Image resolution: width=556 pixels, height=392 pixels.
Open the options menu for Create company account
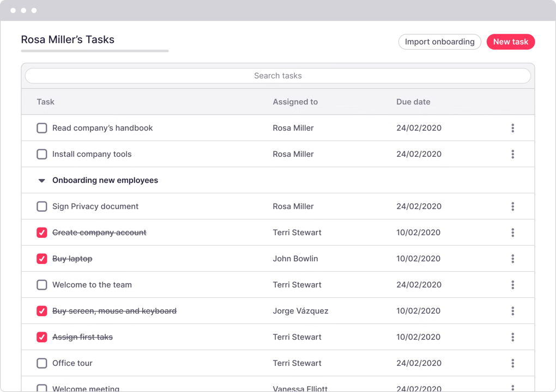[512, 232]
